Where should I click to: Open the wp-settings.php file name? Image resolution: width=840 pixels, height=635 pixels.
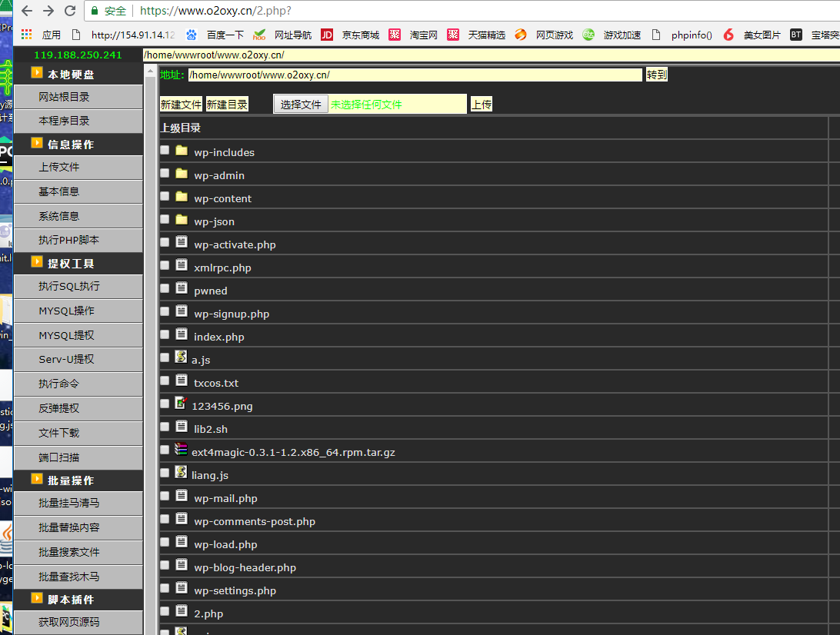[235, 590]
